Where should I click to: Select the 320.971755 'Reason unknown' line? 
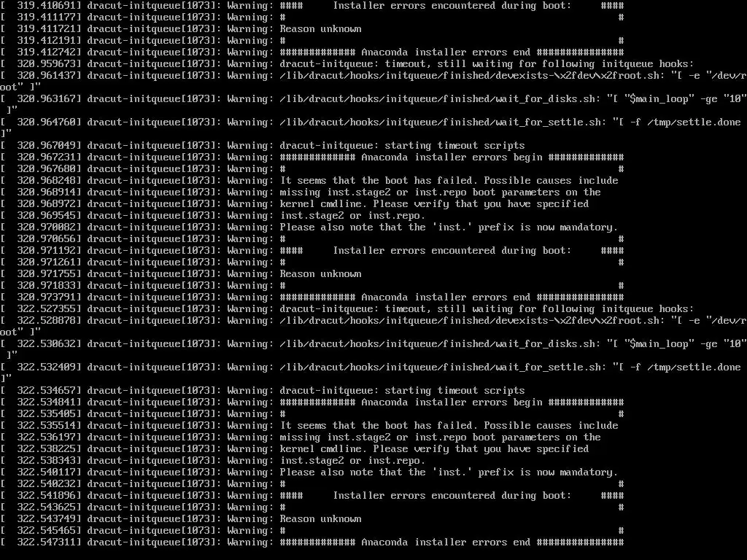(181, 274)
